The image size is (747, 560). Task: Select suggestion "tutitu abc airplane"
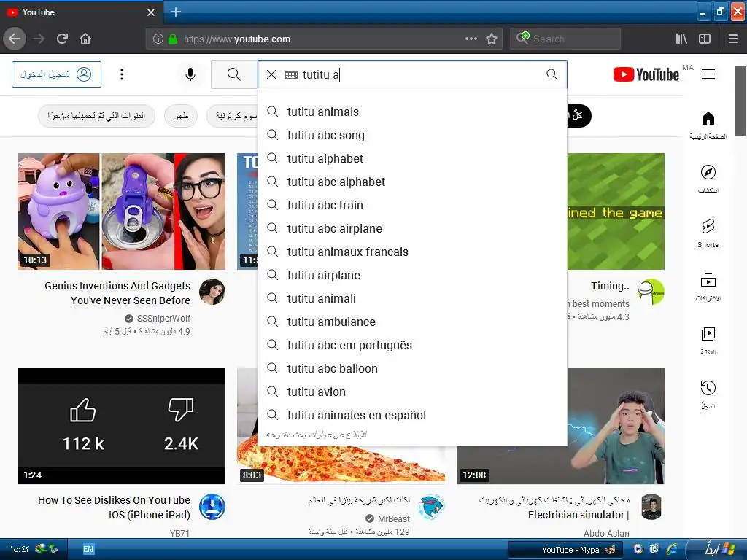(x=413, y=228)
